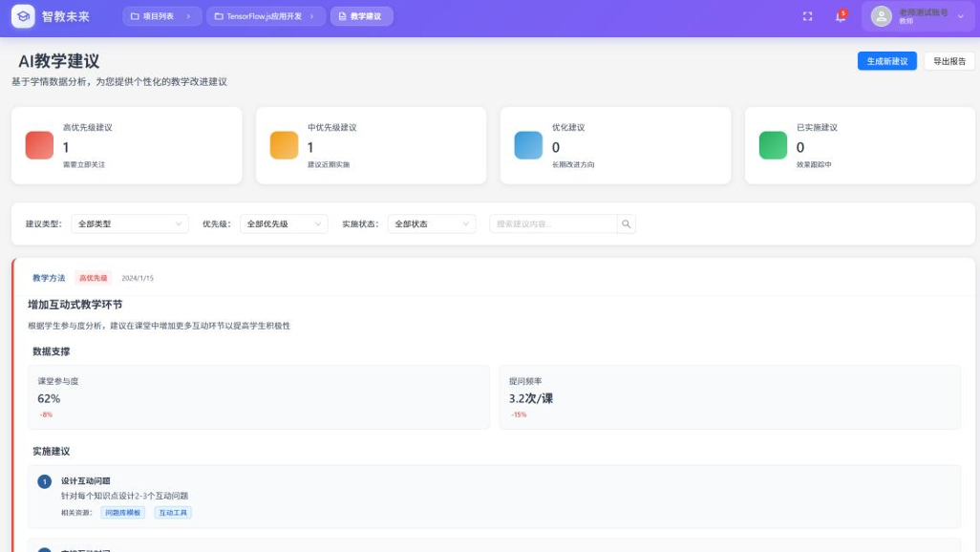Expand the 实施状态 dropdown
This screenshot has width=980, height=552.
click(x=431, y=224)
